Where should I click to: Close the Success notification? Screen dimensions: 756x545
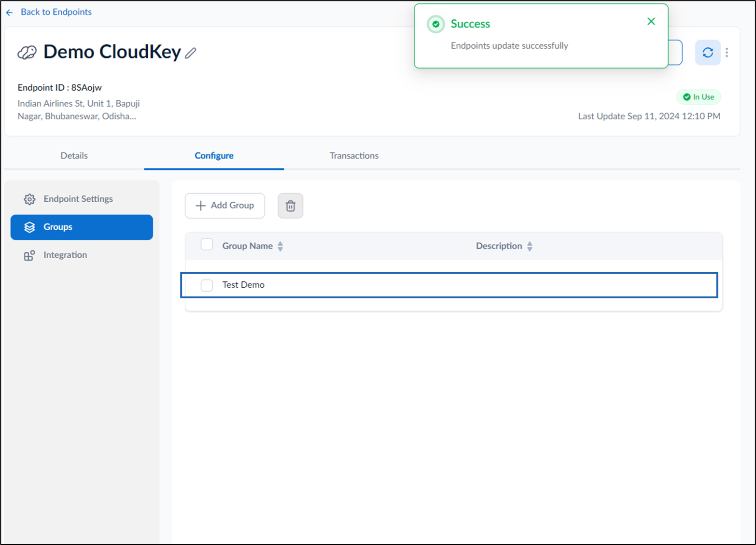point(651,21)
